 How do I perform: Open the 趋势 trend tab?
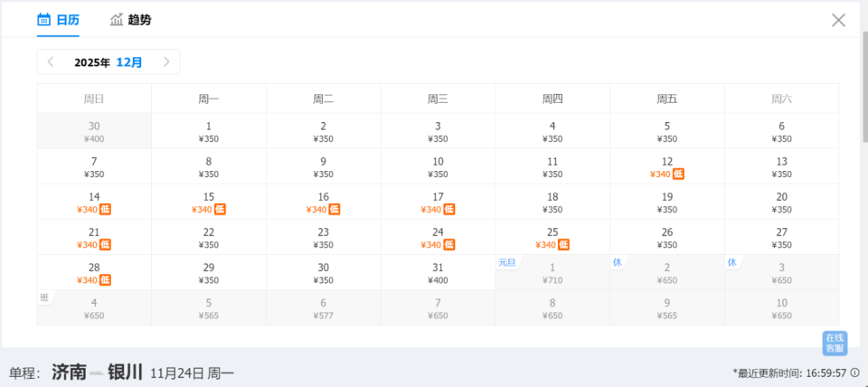[130, 19]
